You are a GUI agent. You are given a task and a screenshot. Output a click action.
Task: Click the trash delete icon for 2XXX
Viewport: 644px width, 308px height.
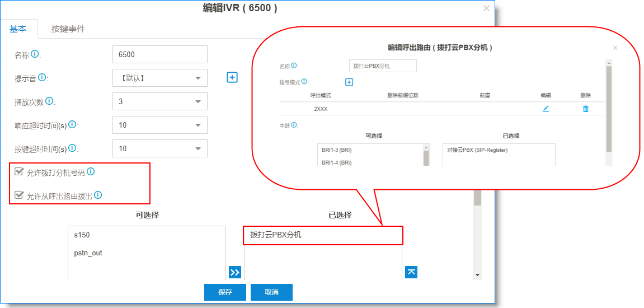click(586, 109)
